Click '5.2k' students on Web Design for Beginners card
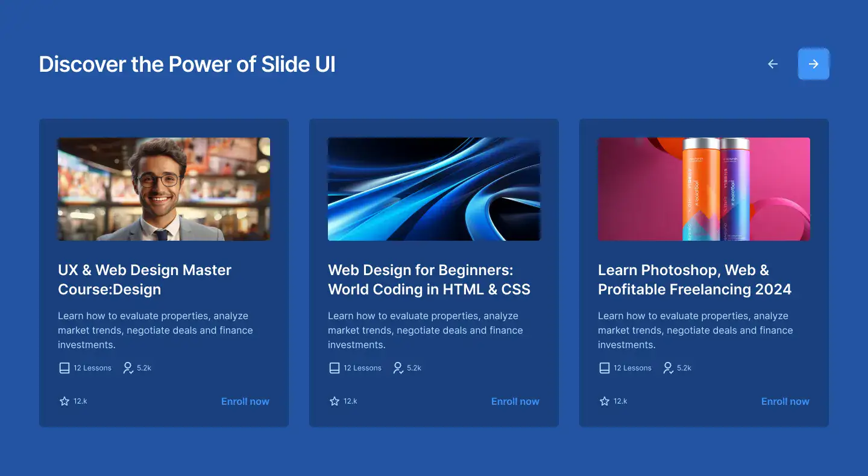 point(414,368)
